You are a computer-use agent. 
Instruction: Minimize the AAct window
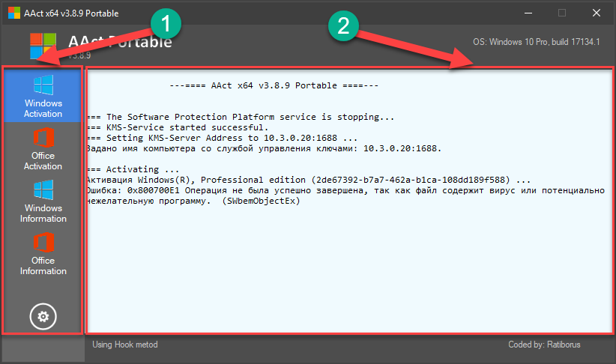pyautogui.click(x=528, y=13)
